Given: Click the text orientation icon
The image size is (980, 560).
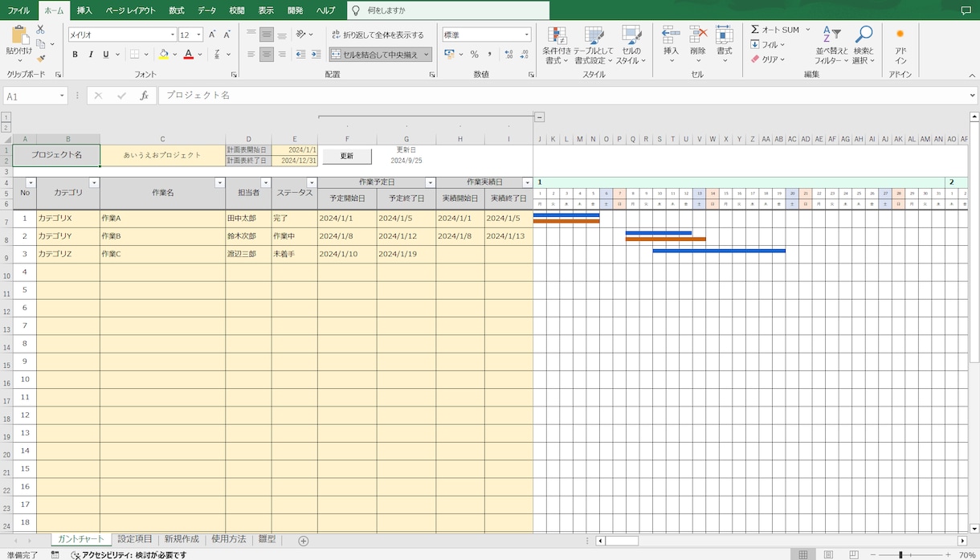Looking at the screenshot, I should pos(301,35).
